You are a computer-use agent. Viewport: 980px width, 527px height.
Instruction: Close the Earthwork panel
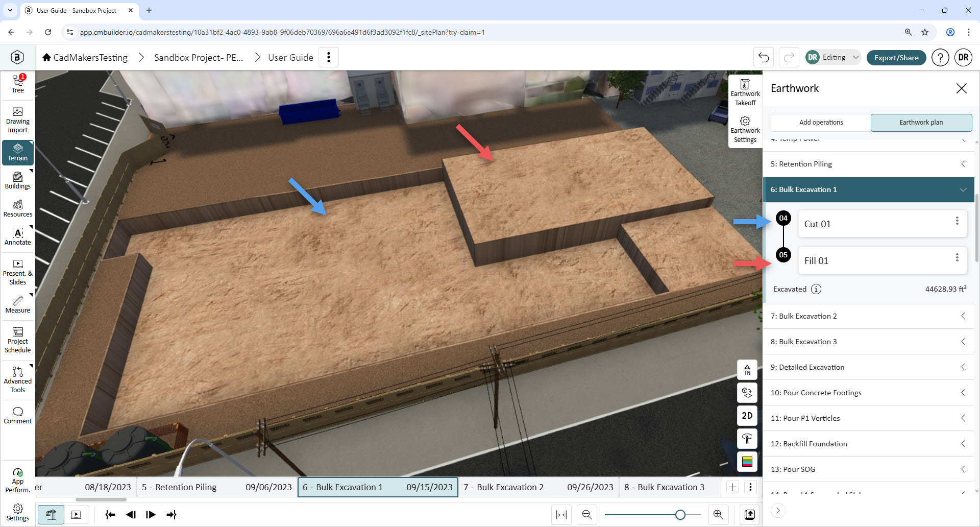(962, 88)
